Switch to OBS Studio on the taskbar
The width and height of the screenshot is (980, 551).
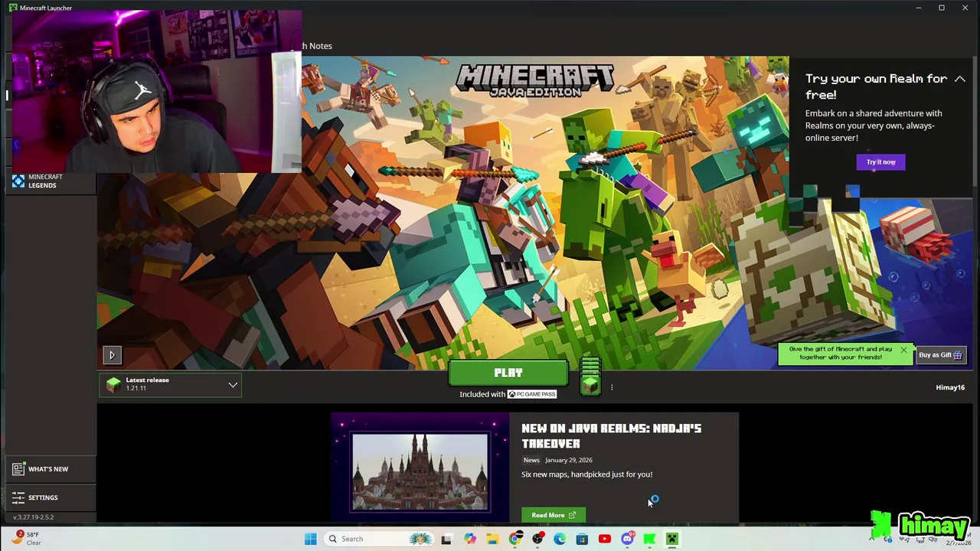(x=537, y=539)
